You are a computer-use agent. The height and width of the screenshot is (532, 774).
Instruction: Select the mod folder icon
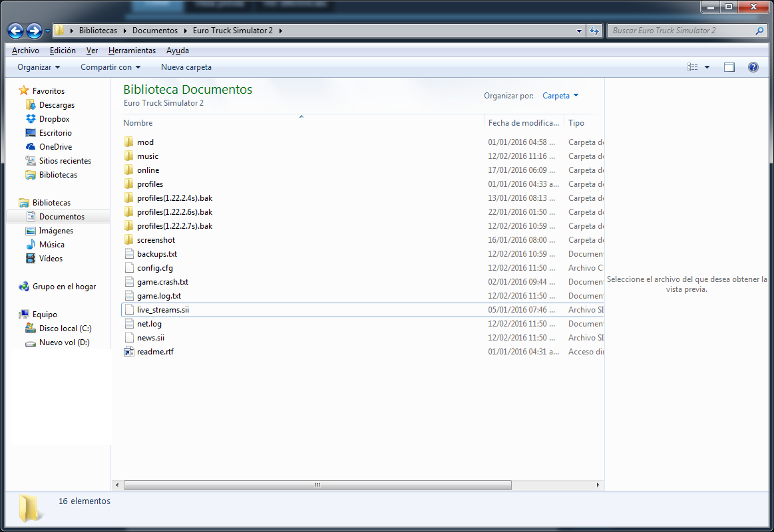(x=129, y=142)
